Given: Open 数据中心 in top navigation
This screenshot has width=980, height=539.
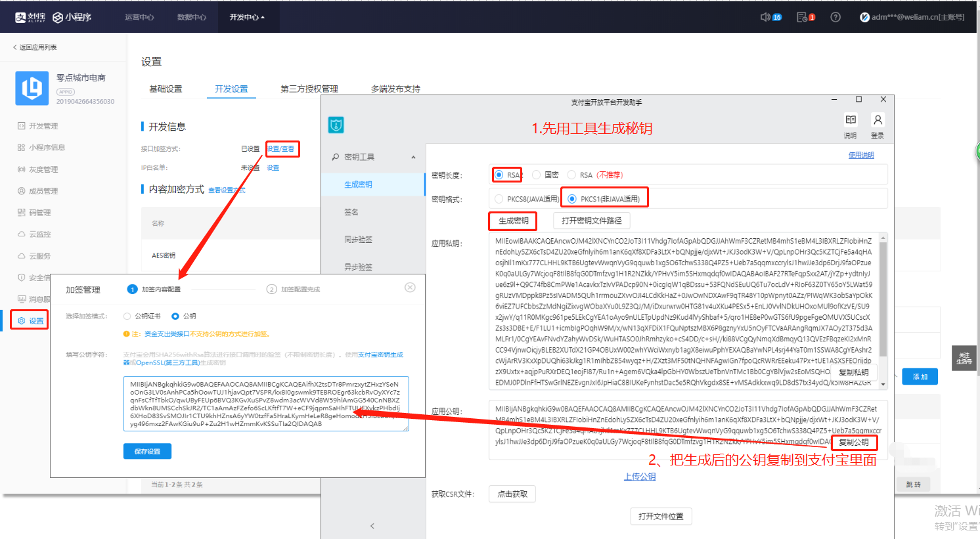Looking at the screenshot, I should click(192, 17).
